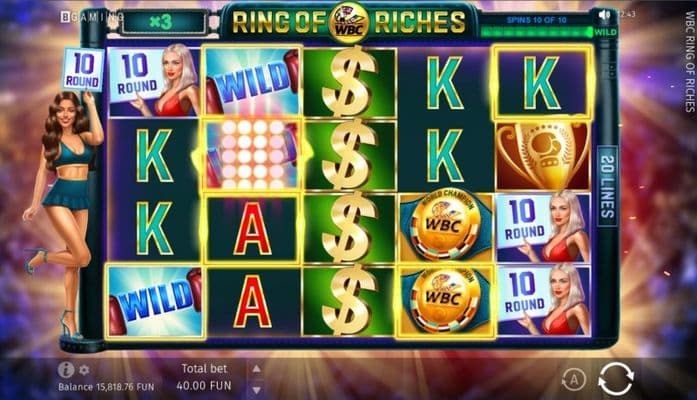This screenshot has height=400, width=697.
Task: Click the 20 Lines side tab
Action: (x=607, y=186)
